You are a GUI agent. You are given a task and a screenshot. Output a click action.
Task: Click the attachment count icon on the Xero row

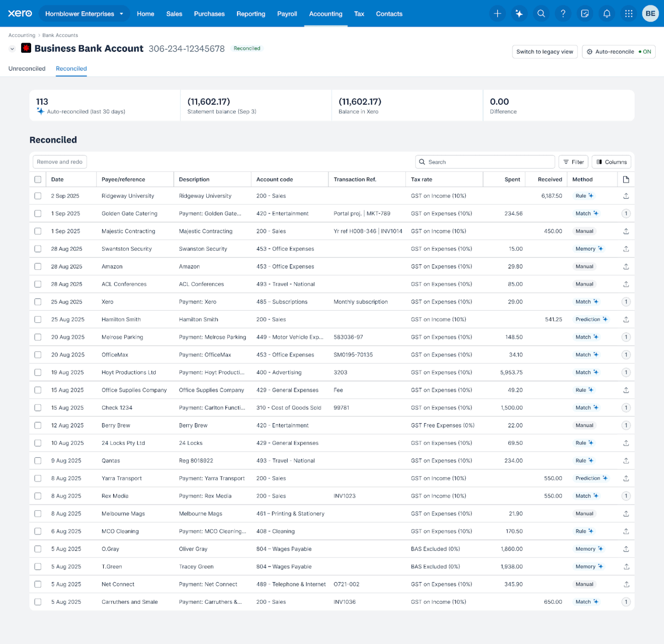[626, 302]
